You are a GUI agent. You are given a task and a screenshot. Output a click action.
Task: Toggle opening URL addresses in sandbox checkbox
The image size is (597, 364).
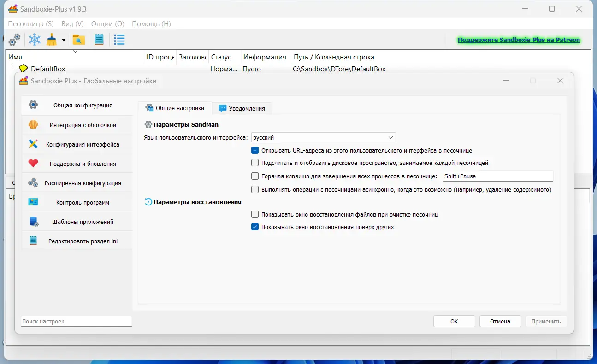tap(255, 150)
